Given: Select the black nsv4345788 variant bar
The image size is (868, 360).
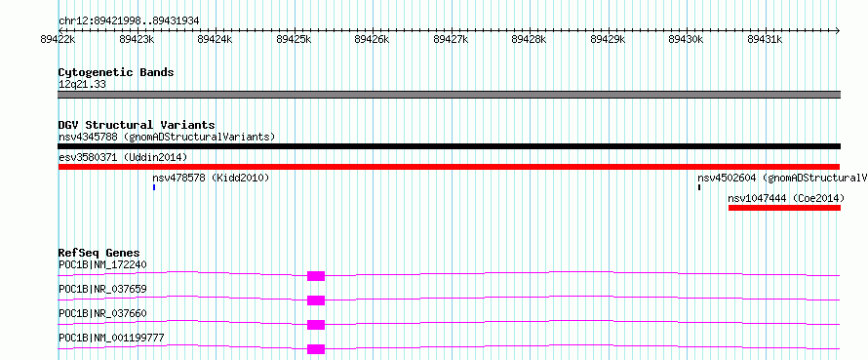Looking at the screenshot, I should point(449,146).
